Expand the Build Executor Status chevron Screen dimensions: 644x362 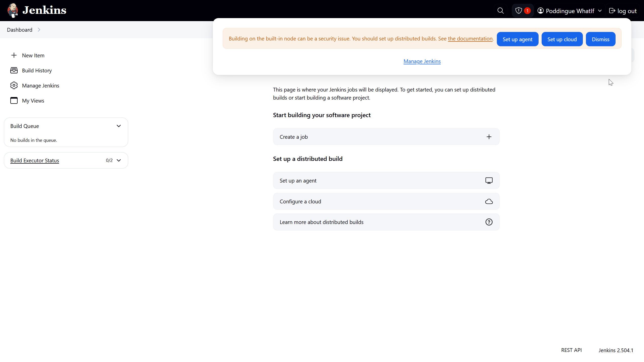pos(119,160)
